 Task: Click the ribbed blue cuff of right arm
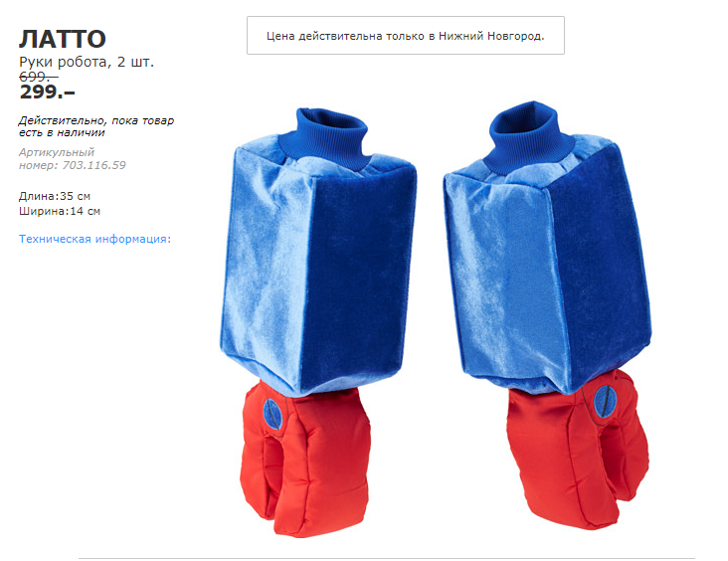(x=527, y=134)
